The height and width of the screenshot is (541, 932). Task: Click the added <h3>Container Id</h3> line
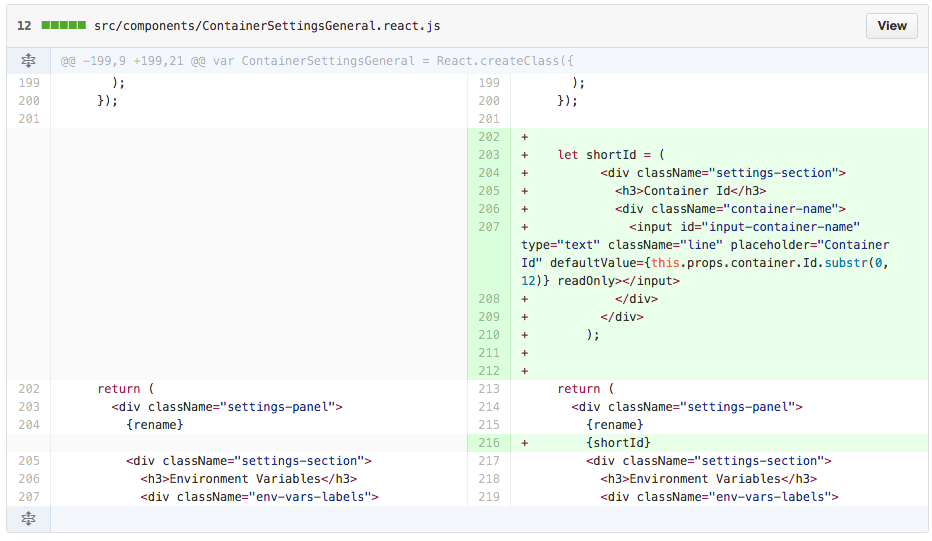click(x=690, y=191)
